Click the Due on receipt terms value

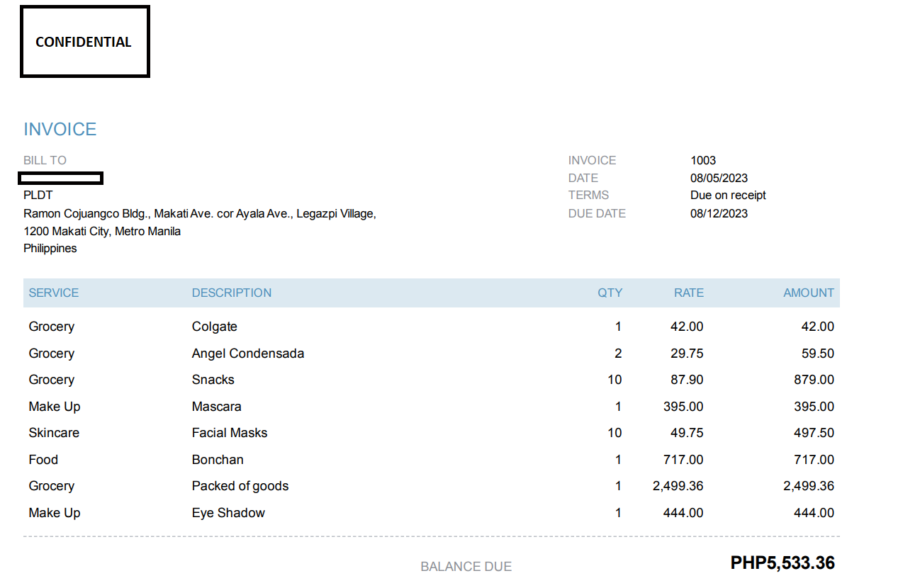point(728,196)
